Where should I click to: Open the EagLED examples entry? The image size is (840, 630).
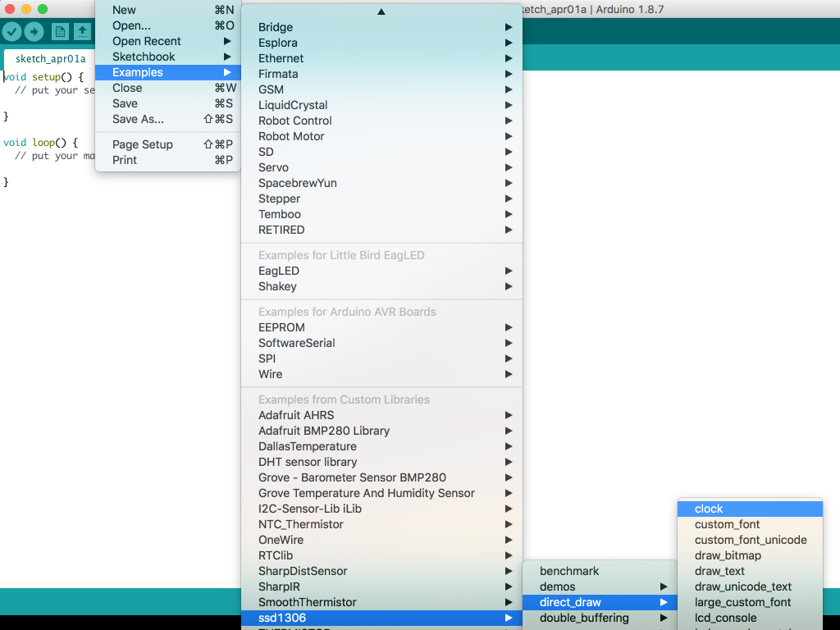[x=382, y=271]
